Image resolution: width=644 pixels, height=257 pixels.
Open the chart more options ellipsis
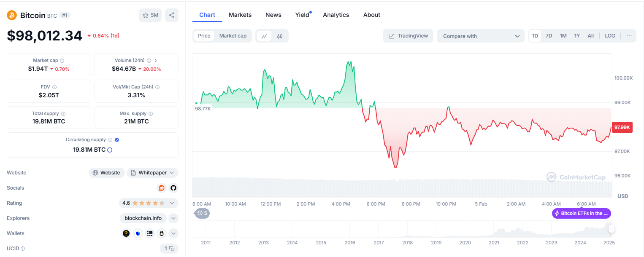629,36
